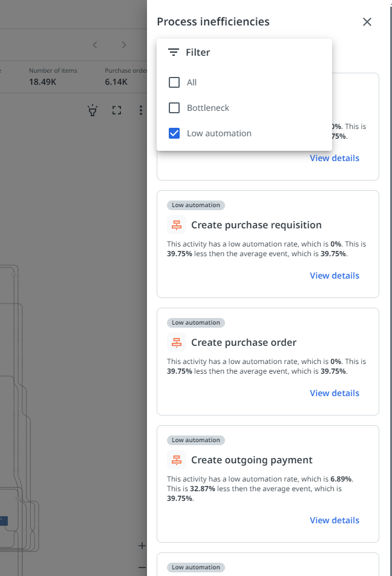Click the right chevron arrow in the top bar
This screenshot has height=576, width=392.
click(124, 45)
